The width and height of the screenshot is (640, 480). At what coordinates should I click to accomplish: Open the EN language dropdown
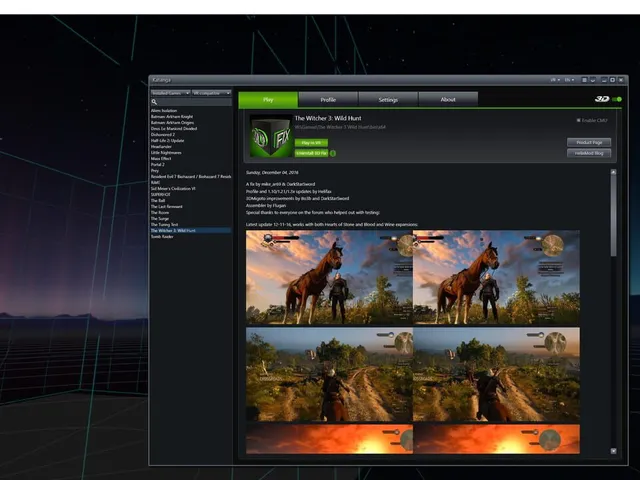tap(569, 80)
